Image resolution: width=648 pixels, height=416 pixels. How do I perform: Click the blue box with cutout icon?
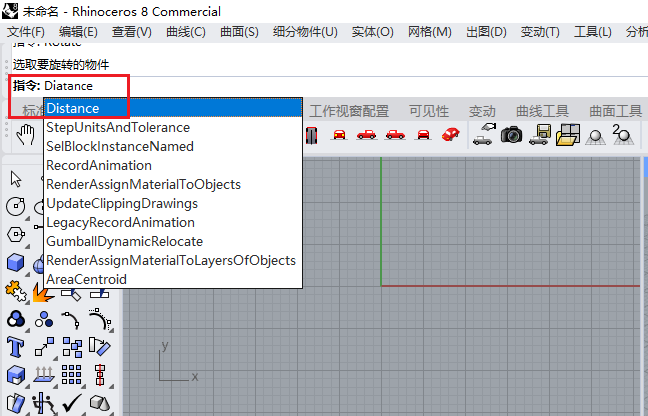[16, 375]
